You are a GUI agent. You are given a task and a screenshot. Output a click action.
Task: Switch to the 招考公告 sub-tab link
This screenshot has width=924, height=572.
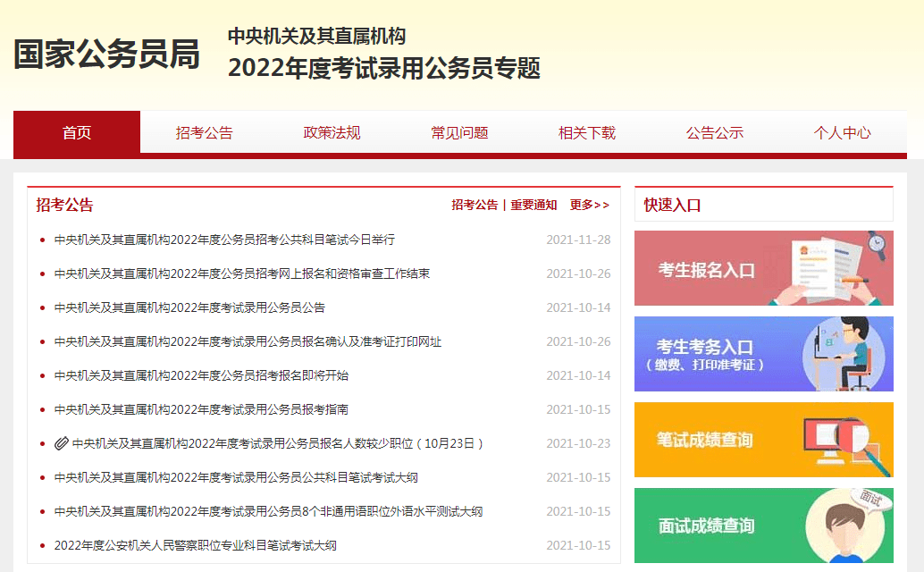[475, 205]
